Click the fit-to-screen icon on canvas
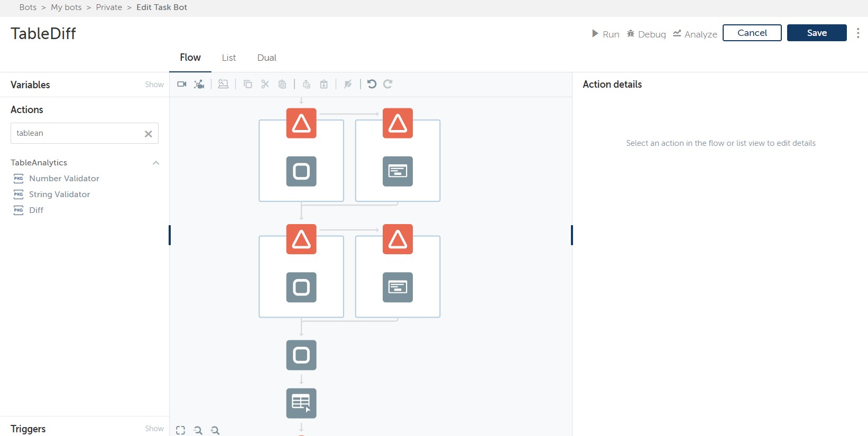This screenshot has height=436, width=868. click(181, 430)
